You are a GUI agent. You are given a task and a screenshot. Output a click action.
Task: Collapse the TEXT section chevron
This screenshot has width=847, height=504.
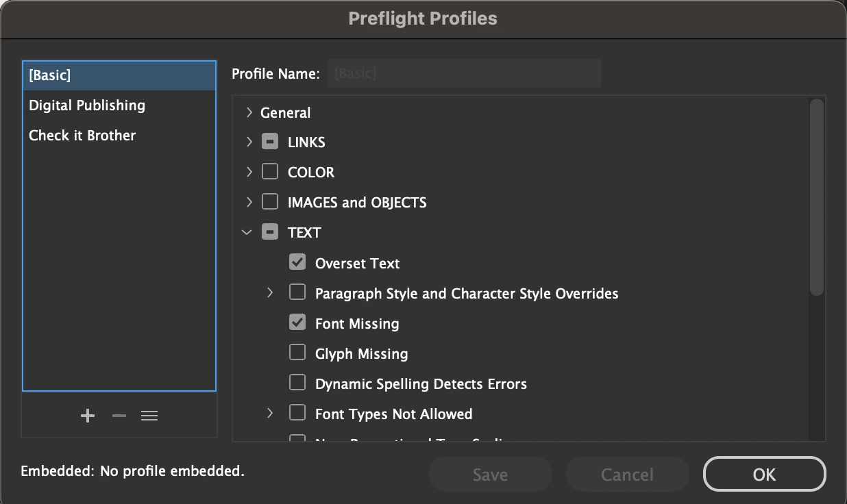[247, 233]
